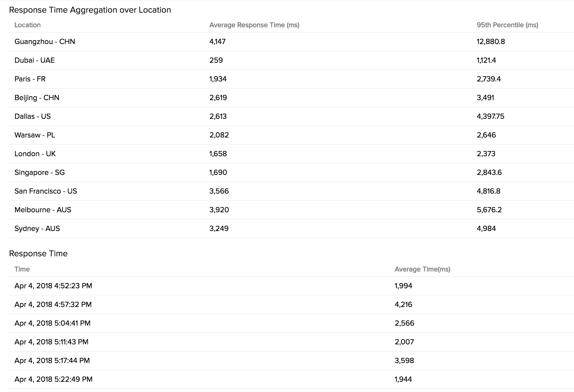Click the 95th Percentile (ms) column header
Screen dimensions: 574x392
[507, 25]
